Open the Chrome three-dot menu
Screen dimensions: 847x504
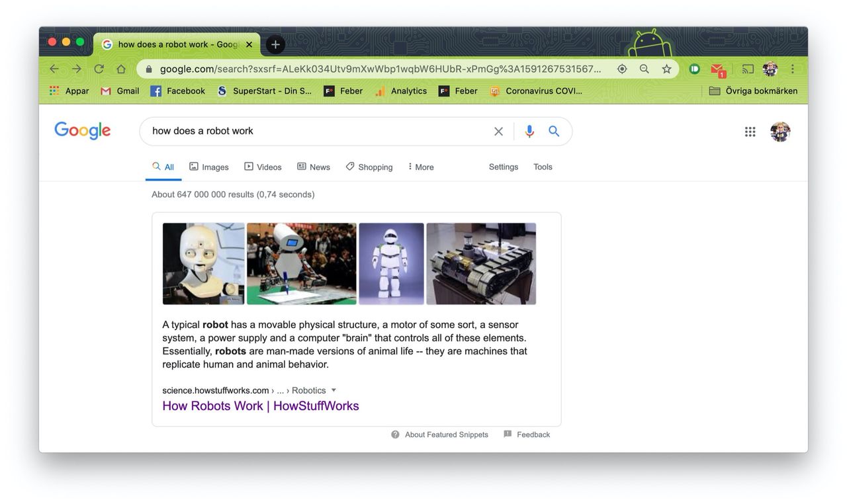[792, 69]
